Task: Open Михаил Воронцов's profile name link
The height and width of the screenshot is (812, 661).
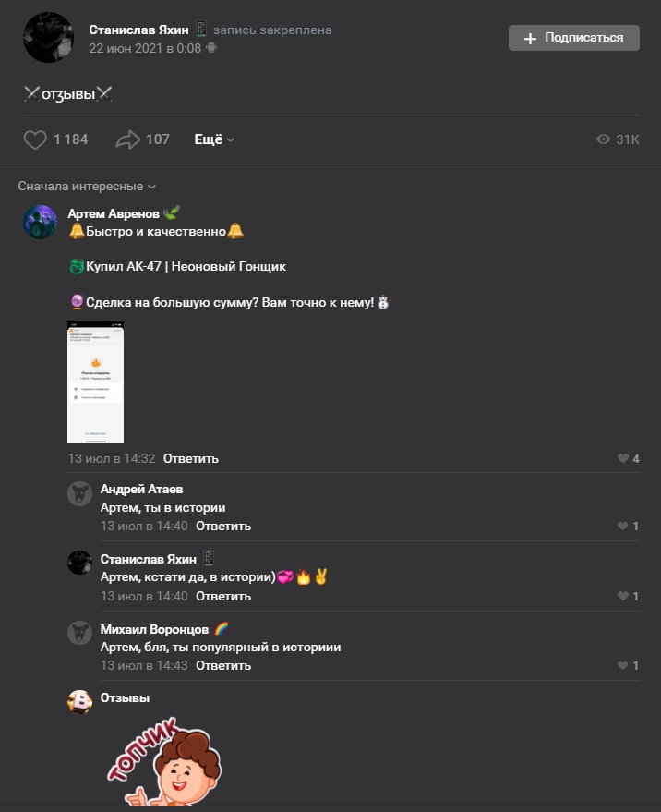Action: click(154, 629)
